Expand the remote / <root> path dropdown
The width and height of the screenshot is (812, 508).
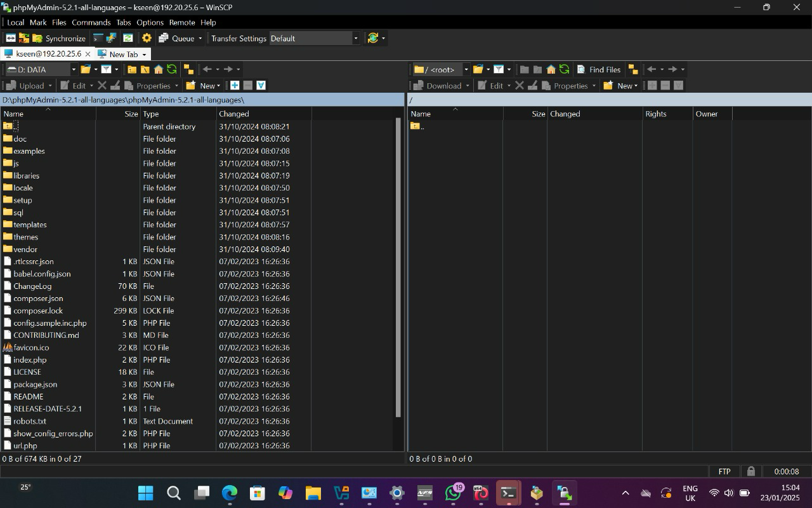pyautogui.click(x=466, y=69)
